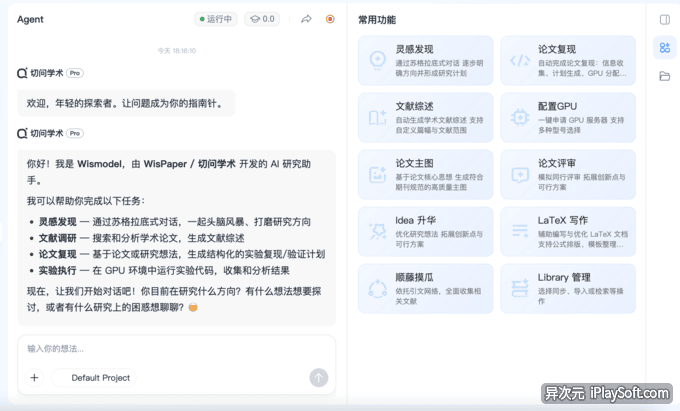Open the Default Project selector
680x411 pixels.
tap(94, 378)
